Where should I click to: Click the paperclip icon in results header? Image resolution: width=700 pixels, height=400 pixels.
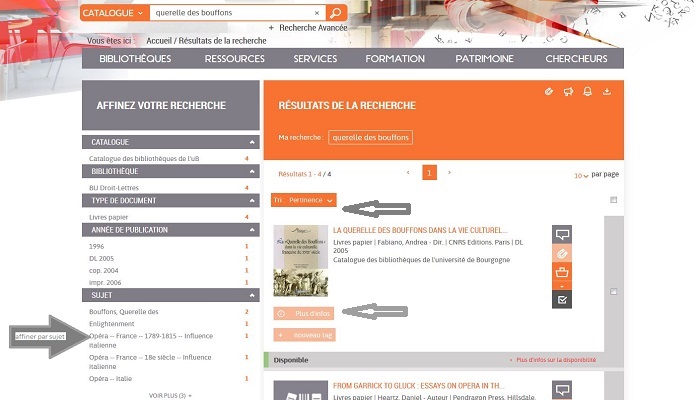549,92
